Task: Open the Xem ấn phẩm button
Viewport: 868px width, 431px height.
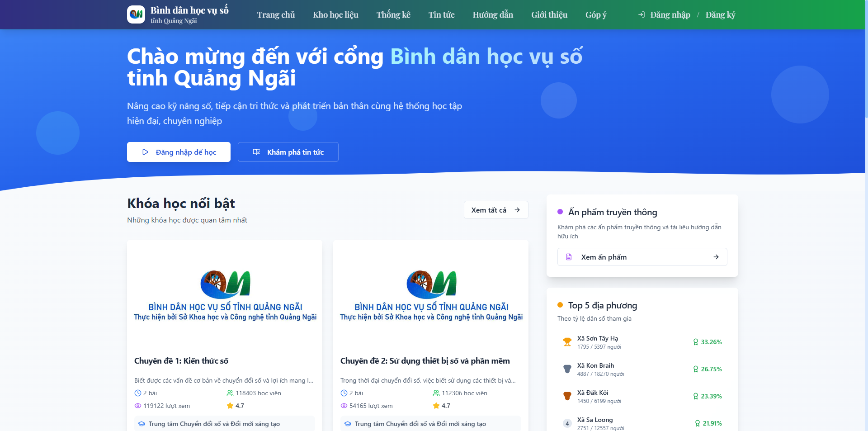Action: (642, 257)
